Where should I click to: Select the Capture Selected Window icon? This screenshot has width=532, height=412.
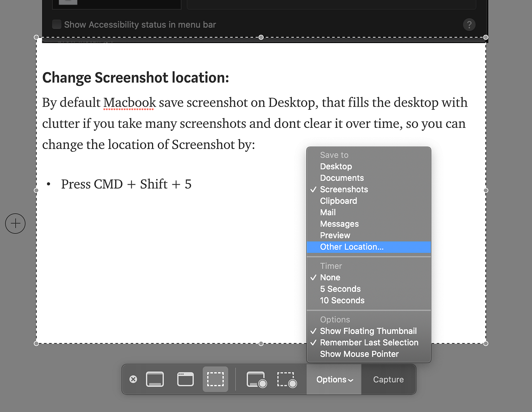(x=185, y=379)
